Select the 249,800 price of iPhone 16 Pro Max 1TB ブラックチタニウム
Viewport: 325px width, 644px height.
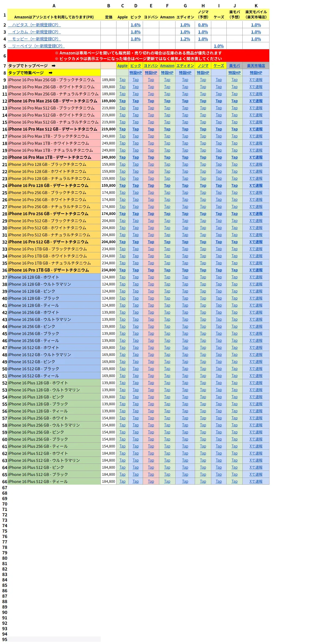[109, 136]
